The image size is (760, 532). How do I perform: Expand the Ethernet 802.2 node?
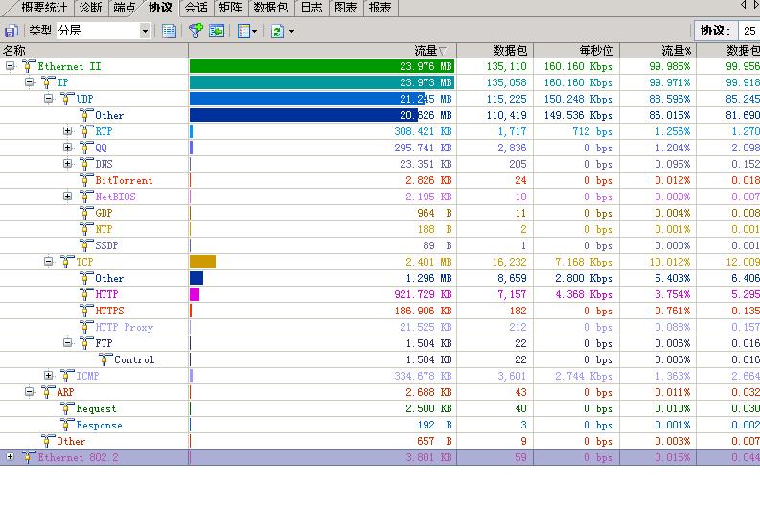click(x=10, y=457)
